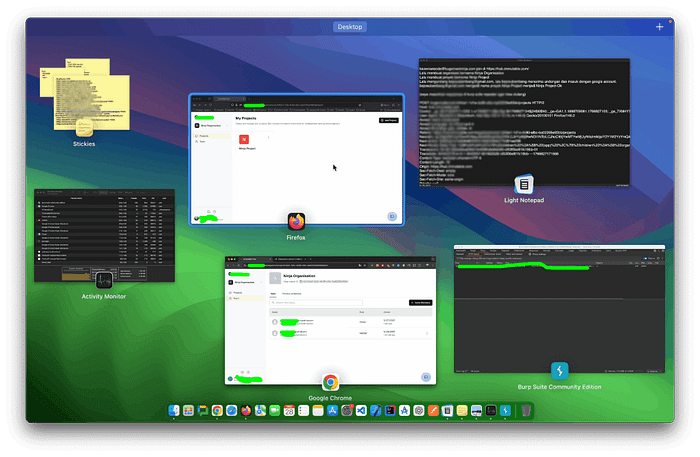Select Projects sidebar item in Chrome window
Image resolution: width=700 pixels, height=457 pixels.
coord(246,293)
